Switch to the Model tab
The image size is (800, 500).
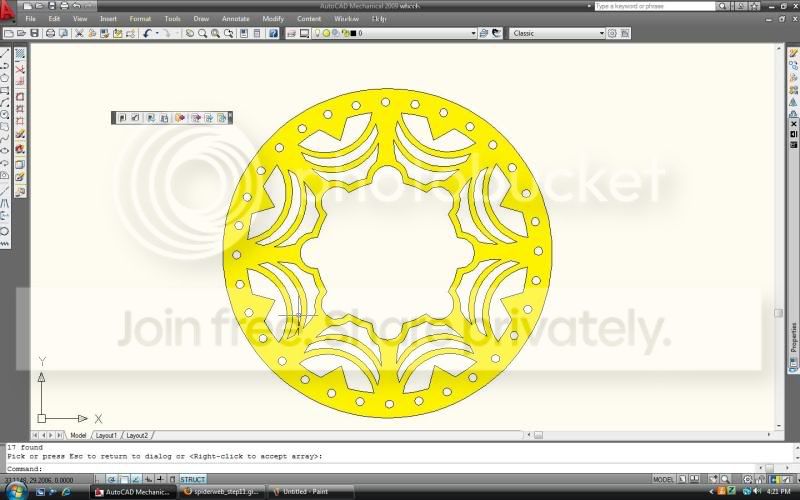point(78,435)
